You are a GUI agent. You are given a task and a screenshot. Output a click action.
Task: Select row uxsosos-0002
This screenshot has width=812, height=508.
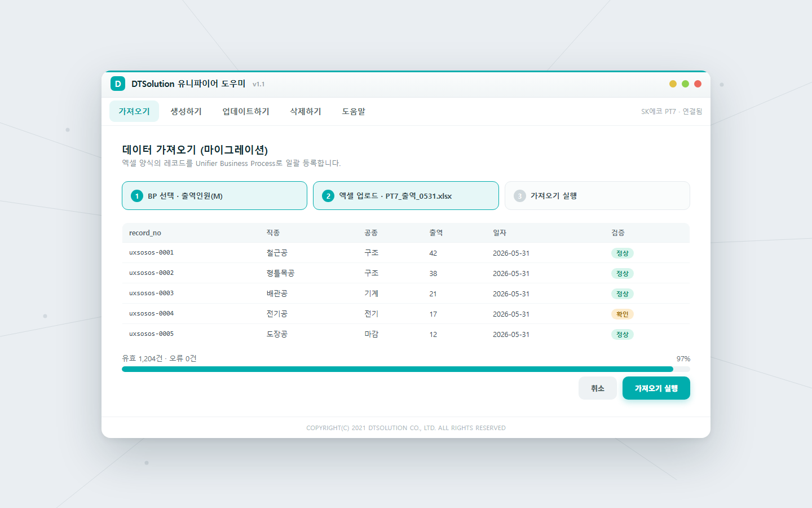406,273
